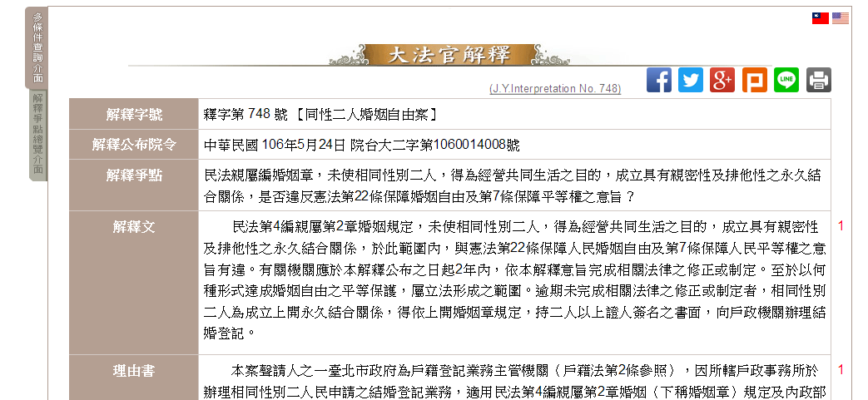Screen dimensions: 868x400
Task: Select the 解釋公布院令 row header
Action: pyautogui.click(x=134, y=145)
